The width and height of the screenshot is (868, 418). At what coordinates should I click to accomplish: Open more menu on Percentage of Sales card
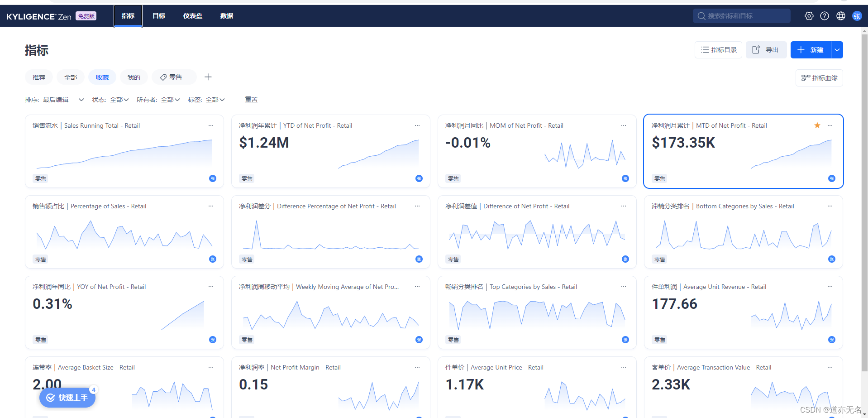[211, 206]
